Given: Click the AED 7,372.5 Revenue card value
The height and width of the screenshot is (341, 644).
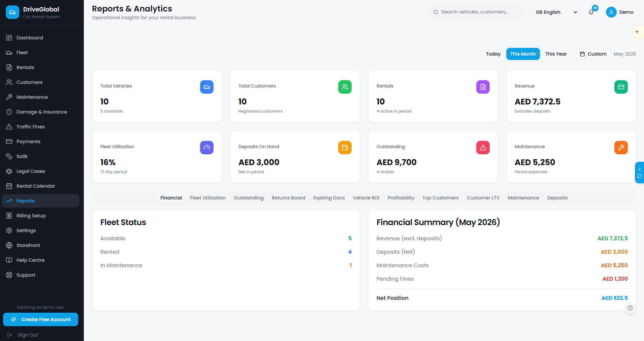Looking at the screenshot, I should tap(538, 102).
